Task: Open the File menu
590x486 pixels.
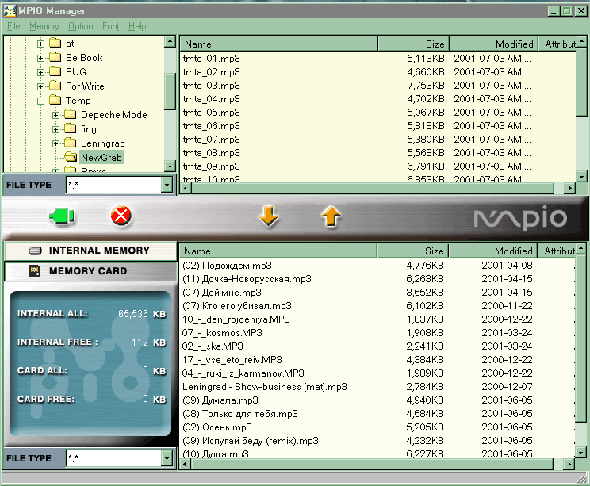Action: tap(14, 26)
